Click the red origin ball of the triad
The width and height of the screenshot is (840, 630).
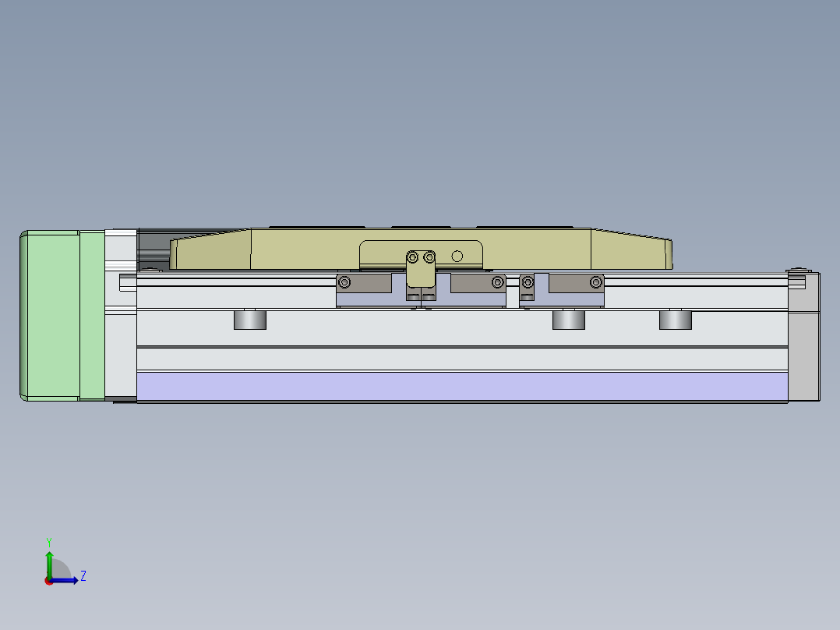[49, 581]
